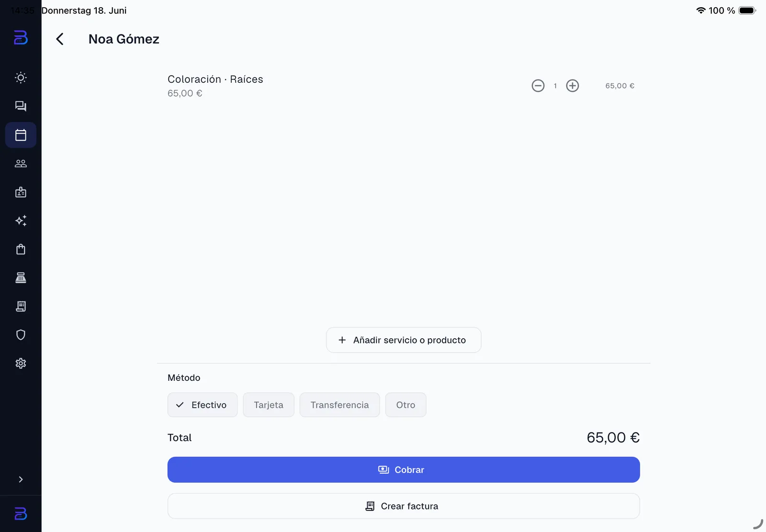Open the clients people icon in sidebar
Image resolution: width=766 pixels, height=532 pixels.
[x=21, y=164]
